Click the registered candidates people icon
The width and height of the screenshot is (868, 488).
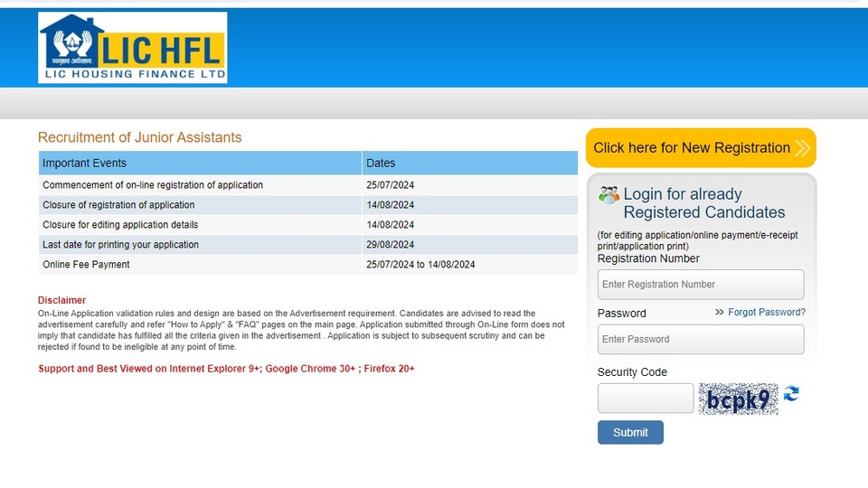tap(609, 195)
